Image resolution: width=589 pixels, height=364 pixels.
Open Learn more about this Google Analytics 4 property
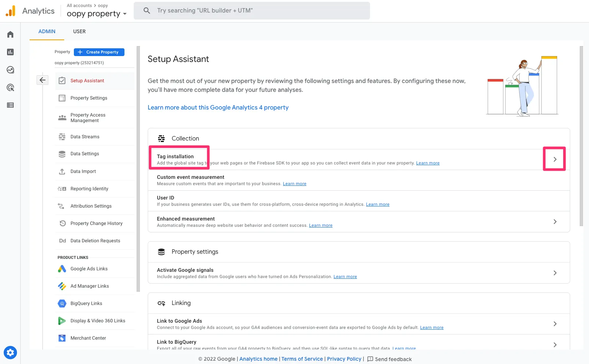point(218,107)
